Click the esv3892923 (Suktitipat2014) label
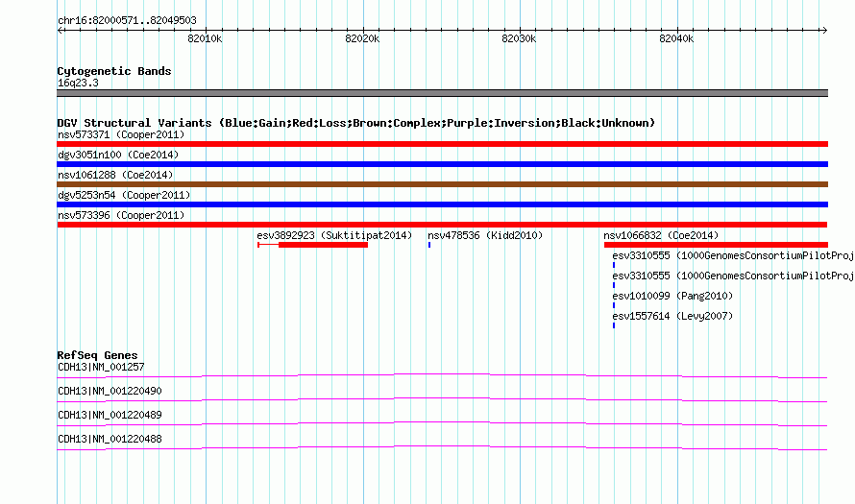 334,235
